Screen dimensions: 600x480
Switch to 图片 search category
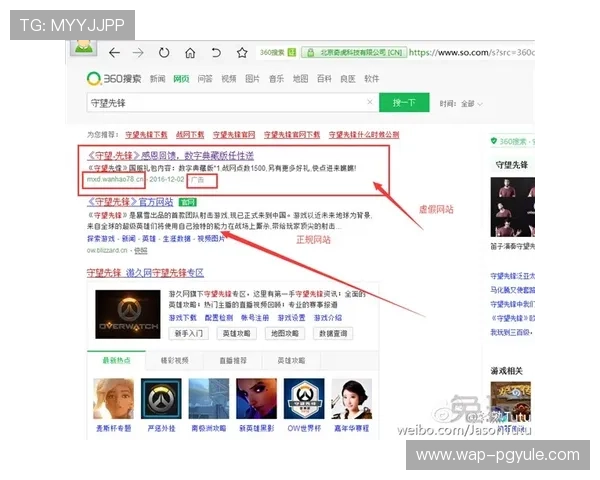pos(253,79)
